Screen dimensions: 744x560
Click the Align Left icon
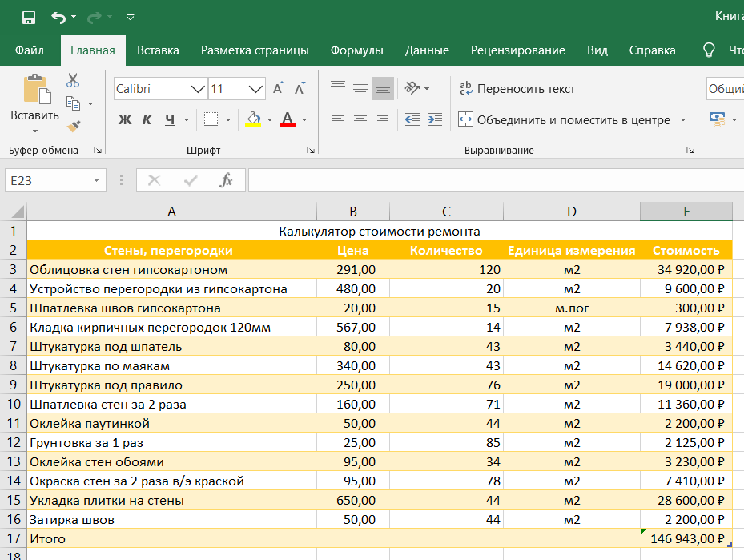338,119
